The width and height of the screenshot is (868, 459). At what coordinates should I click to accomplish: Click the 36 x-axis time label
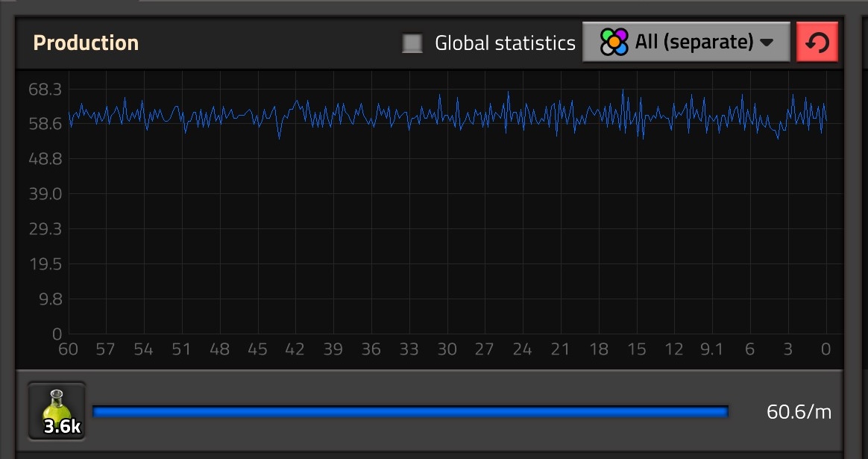click(x=371, y=349)
